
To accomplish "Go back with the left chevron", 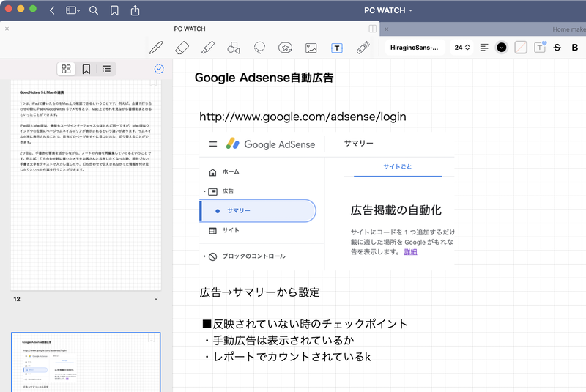I will pyautogui.click(x=52, y=10).
